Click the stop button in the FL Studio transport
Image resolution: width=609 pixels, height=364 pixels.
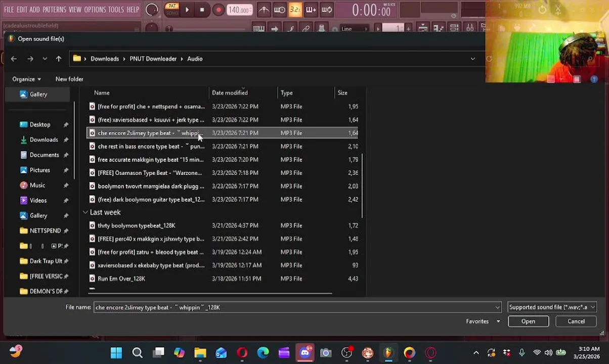[202, 10]
